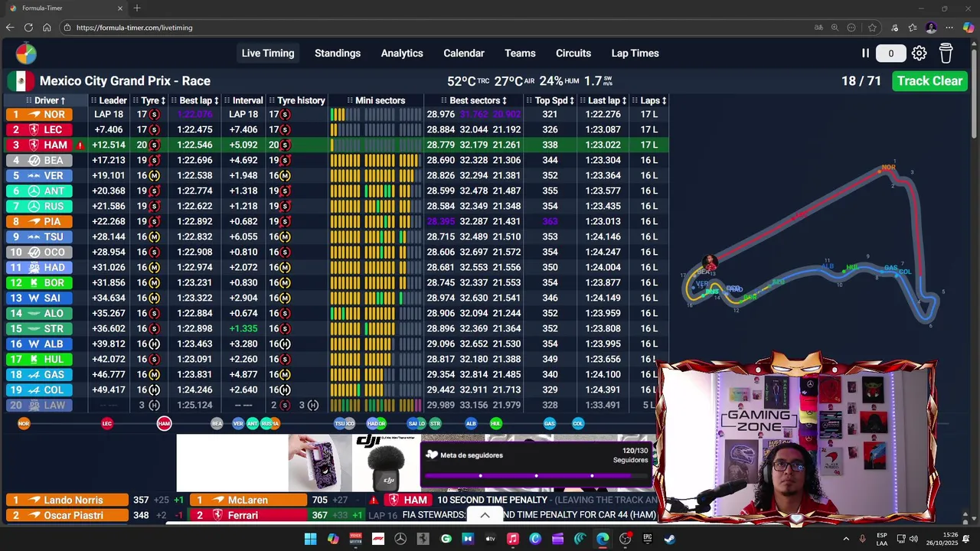Open the Standings tab

pos(338,54)
